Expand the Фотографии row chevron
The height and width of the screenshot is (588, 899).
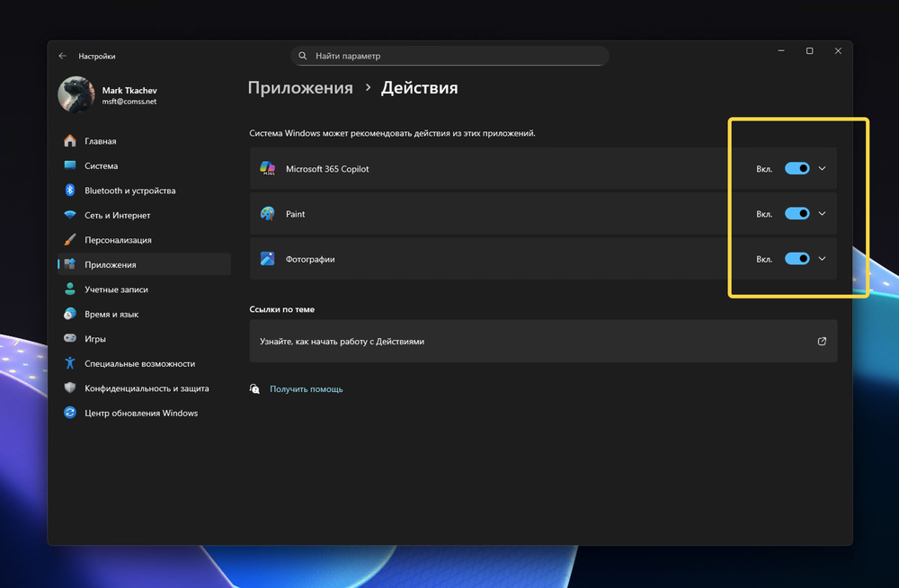click(x=822, y=259)
